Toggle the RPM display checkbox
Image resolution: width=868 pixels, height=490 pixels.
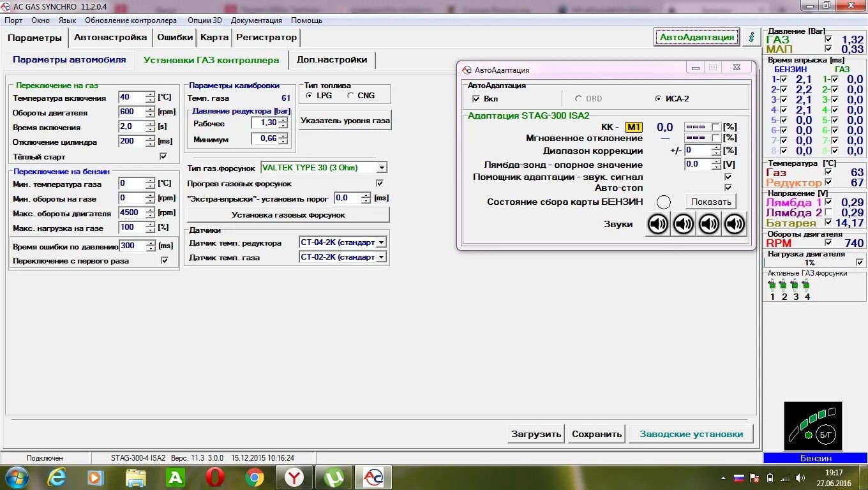828,242
